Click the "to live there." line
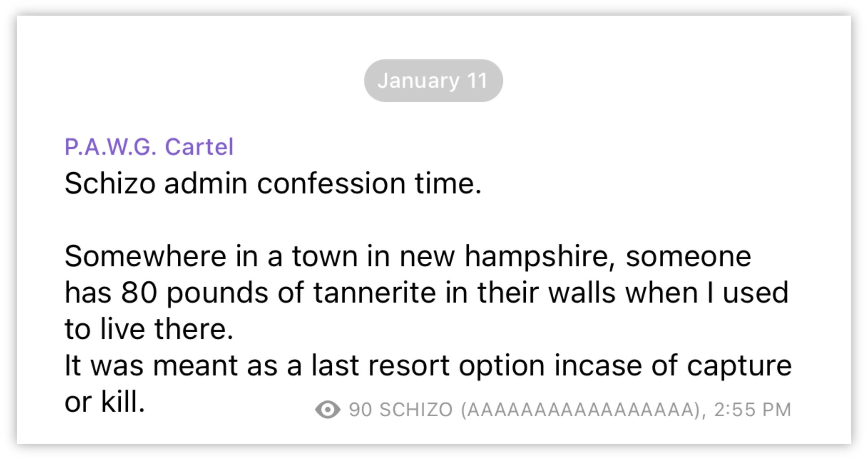Screen dimensions: 868x464 pos(149,329)
